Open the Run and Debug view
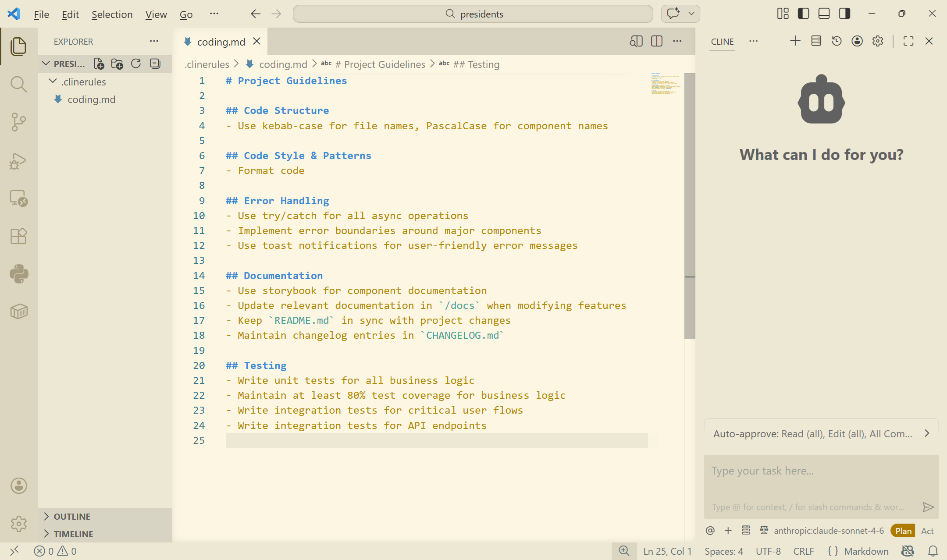947x560 pixels. click(x=18, y=161)
